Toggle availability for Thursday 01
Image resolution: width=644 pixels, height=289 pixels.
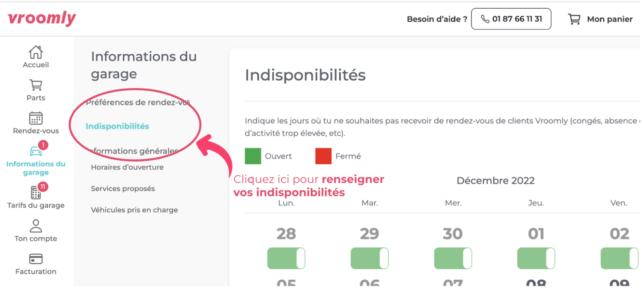(x=536, y=258)
